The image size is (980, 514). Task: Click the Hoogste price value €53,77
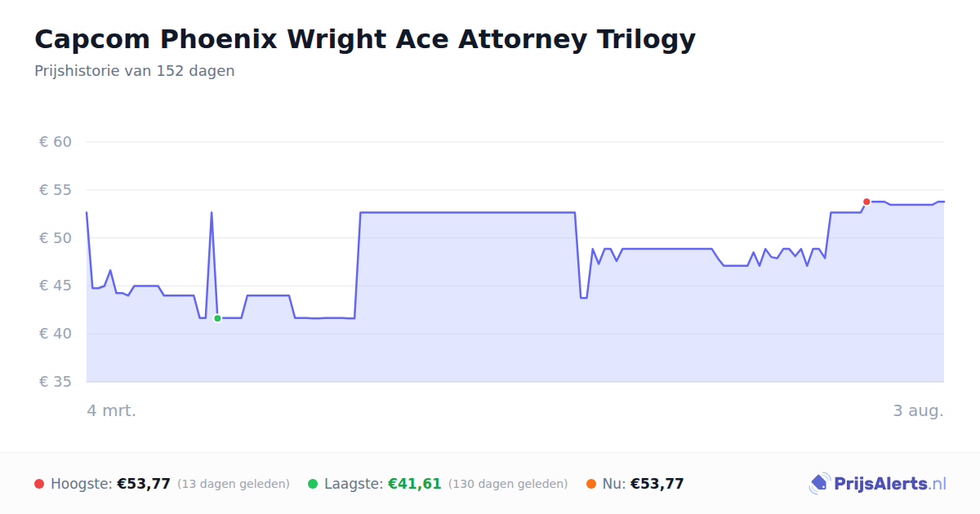coord(144,484)
